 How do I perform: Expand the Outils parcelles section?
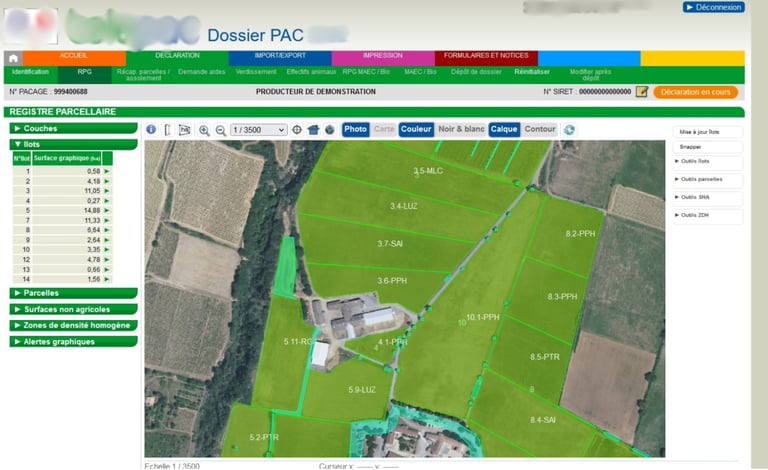pos(708,180)
